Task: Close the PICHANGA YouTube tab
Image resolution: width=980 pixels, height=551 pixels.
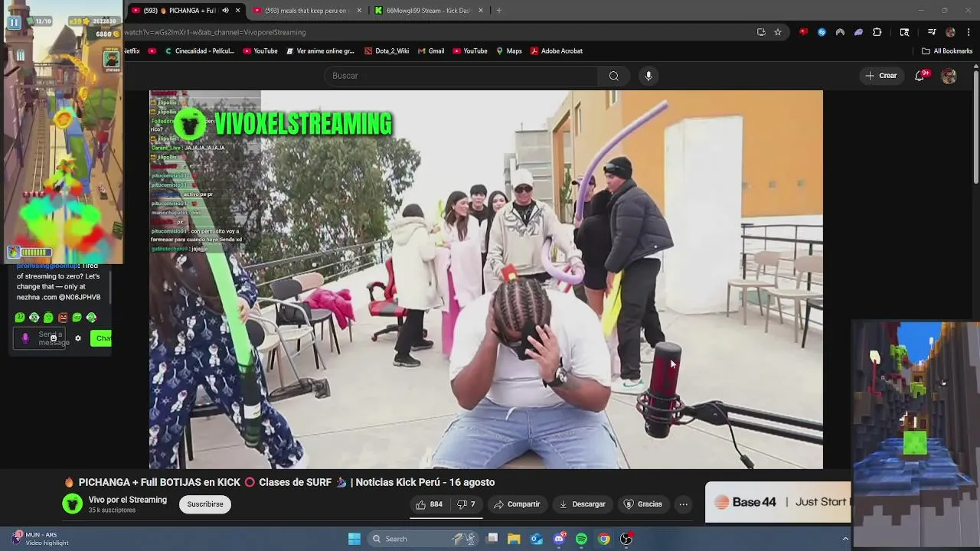Action: click(237, 11)
